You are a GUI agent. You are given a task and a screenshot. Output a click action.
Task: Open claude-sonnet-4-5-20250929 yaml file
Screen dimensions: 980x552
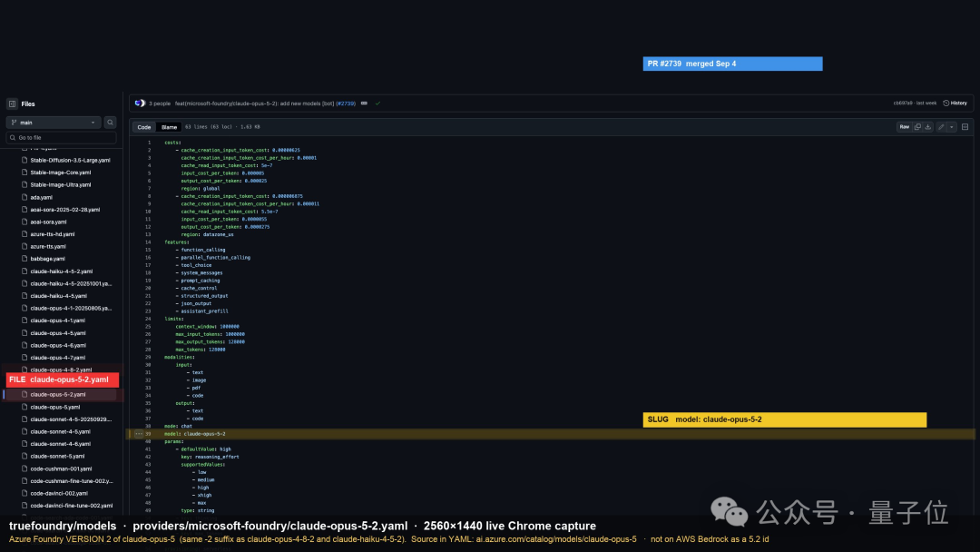coord(70,419)
